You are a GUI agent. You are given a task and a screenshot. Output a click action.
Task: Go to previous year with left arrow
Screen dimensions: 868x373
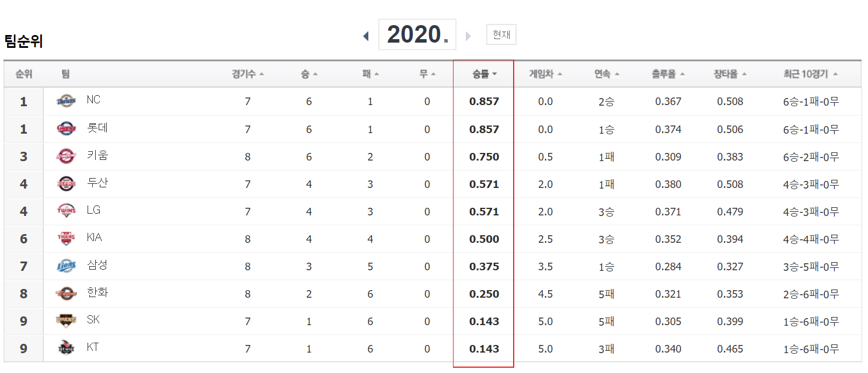[x=366, y=36]
